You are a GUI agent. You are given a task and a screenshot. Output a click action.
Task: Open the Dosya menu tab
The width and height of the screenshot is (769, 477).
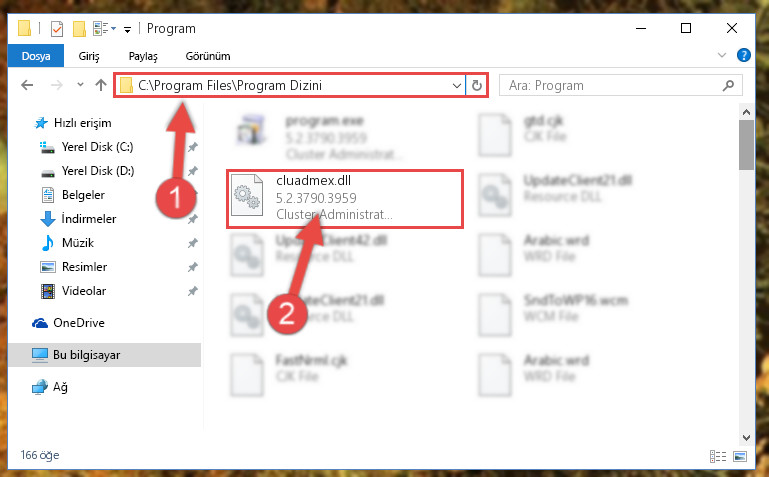36,56
